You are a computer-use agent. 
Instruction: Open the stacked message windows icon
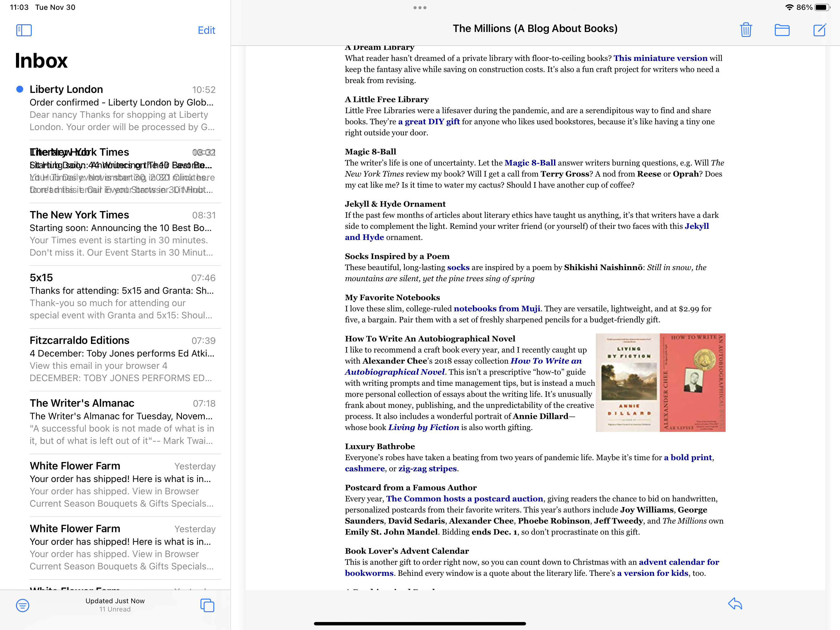pos(207,605)
